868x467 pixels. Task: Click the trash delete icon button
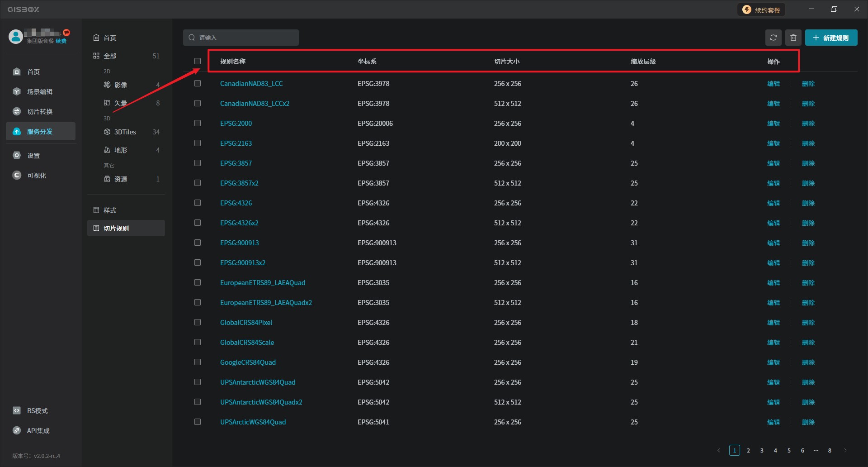coord(793,38)
